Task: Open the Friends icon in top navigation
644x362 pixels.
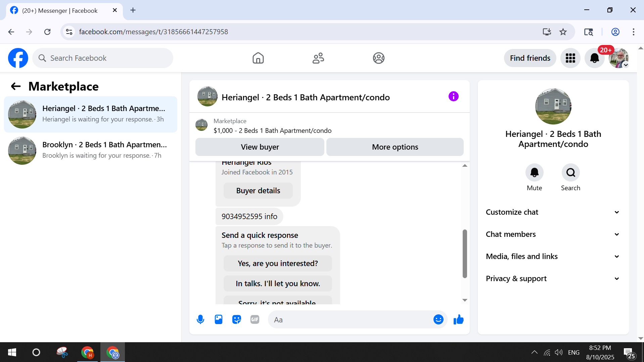Action: pos(318,58)
